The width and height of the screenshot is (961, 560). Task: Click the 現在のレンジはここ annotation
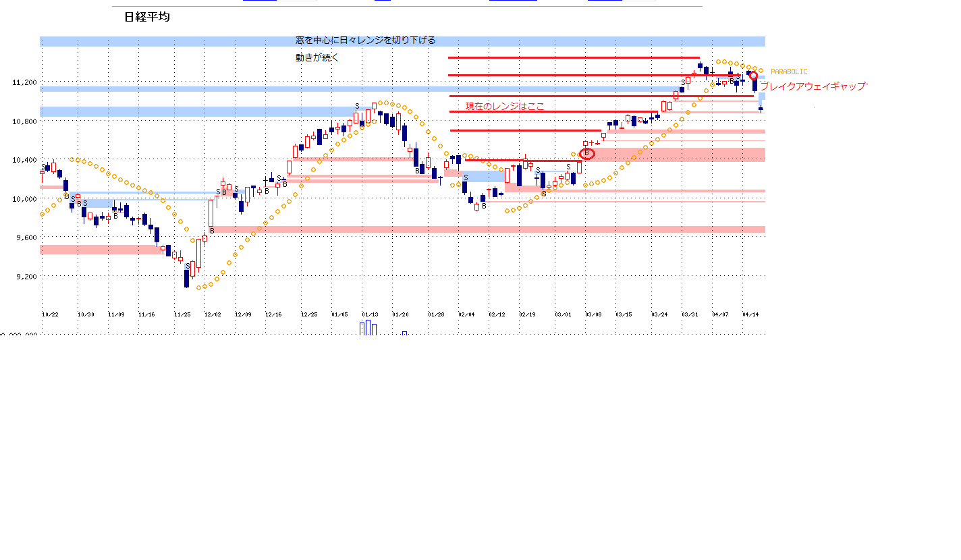coord(504,107)
